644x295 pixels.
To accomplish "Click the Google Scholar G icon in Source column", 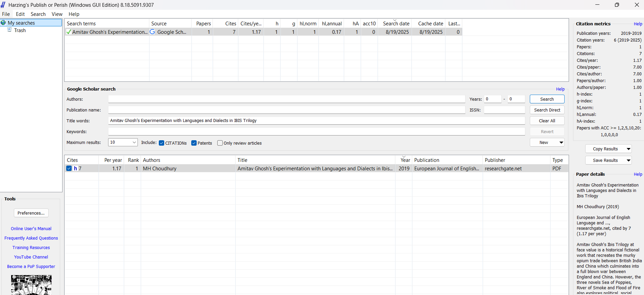I will pos(152,32).
